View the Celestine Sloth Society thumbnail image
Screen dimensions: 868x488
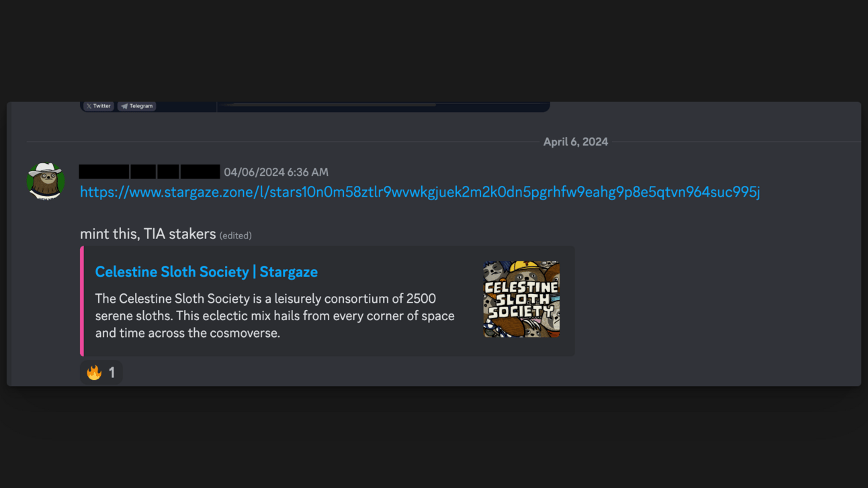point(521,299)
